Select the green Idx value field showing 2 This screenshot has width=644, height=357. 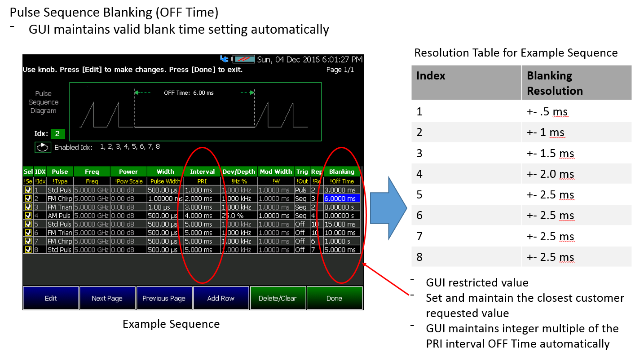coord(58,134)
